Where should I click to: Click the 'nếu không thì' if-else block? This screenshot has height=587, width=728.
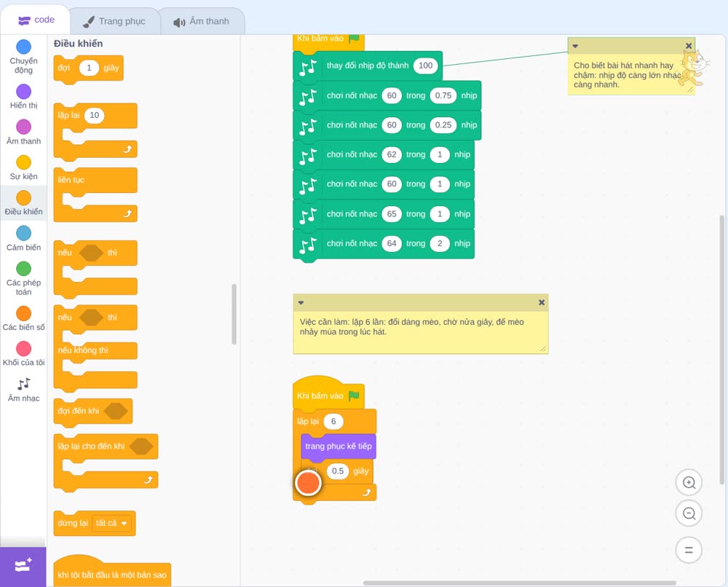click(95, 347)
